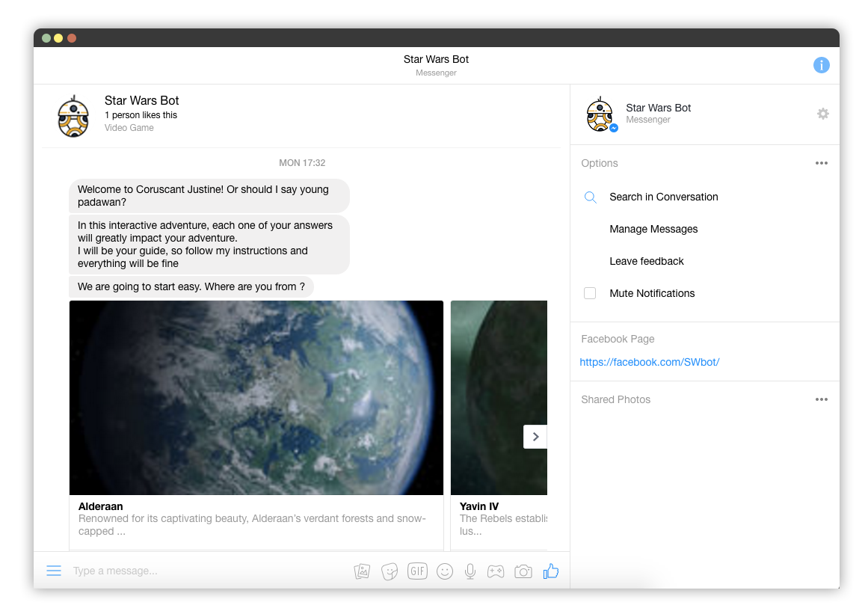Click the Video Game category text
This screenshot has width=868, height=611.
coord(129,127)
